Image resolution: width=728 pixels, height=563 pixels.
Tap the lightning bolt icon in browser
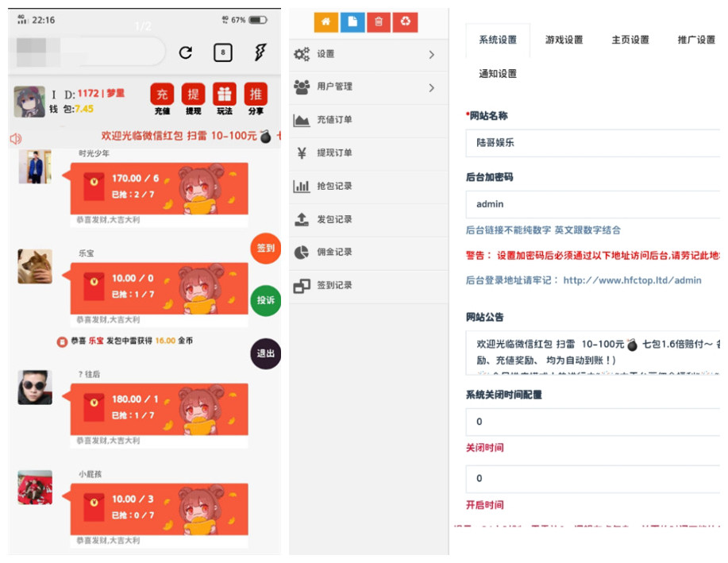point(260,52)
